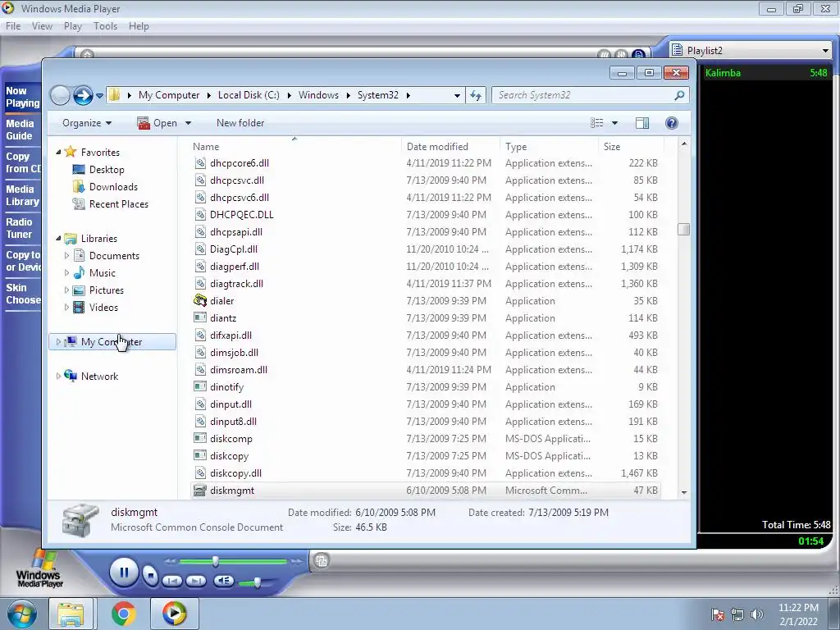Refresh the folder with the refresh icon

[476, 95]
